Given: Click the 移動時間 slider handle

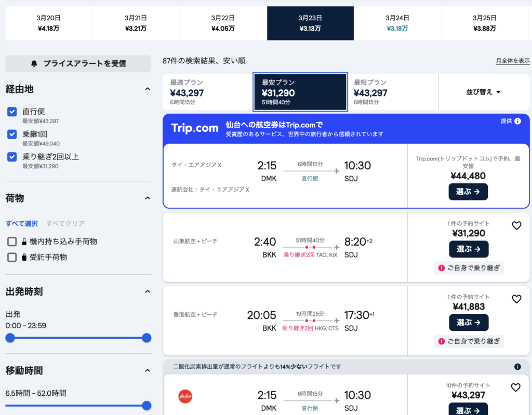Looking at the screenshot, I should click(x=147, y=406).
